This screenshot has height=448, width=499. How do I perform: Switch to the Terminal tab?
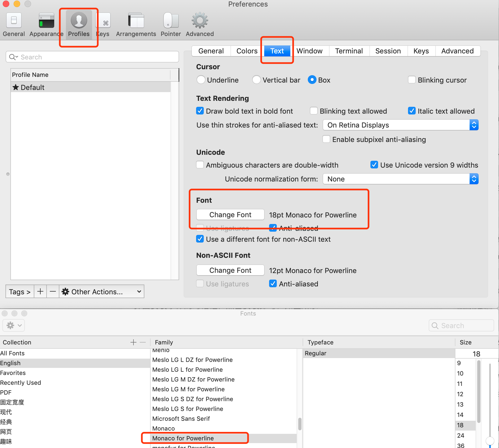pyautogui.click(x=349, y=51)
